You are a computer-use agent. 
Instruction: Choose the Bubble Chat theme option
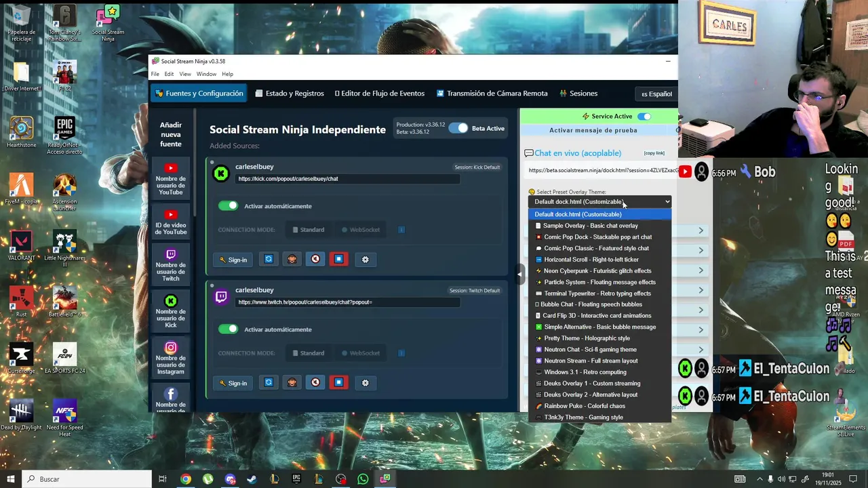(x=600, y=304)
